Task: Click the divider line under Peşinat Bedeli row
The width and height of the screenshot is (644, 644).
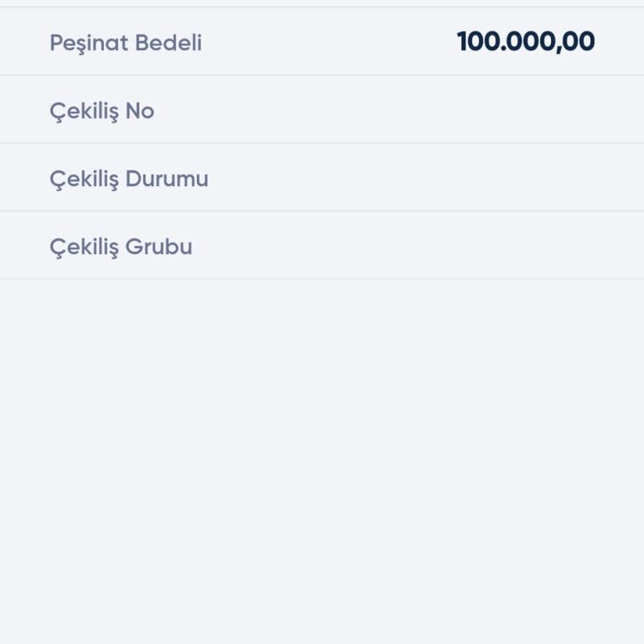Action: [x=322, y=75]
